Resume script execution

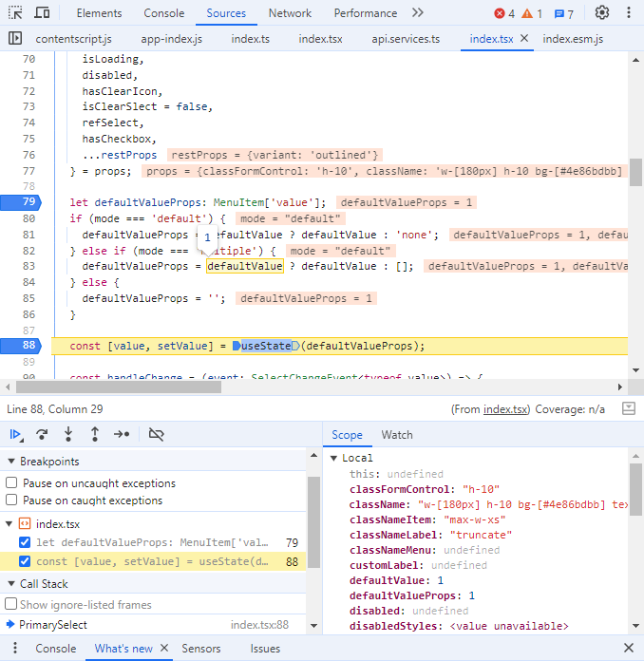coord(16,434)
